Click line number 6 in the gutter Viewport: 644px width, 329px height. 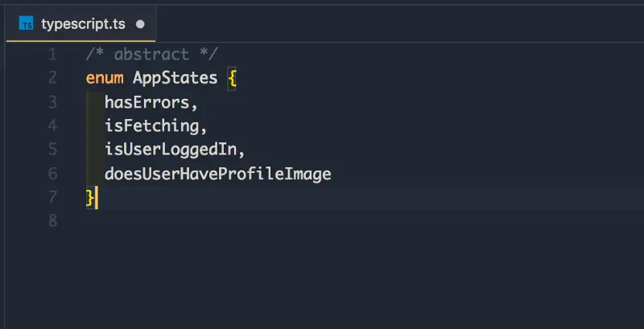tap(53, 174)
